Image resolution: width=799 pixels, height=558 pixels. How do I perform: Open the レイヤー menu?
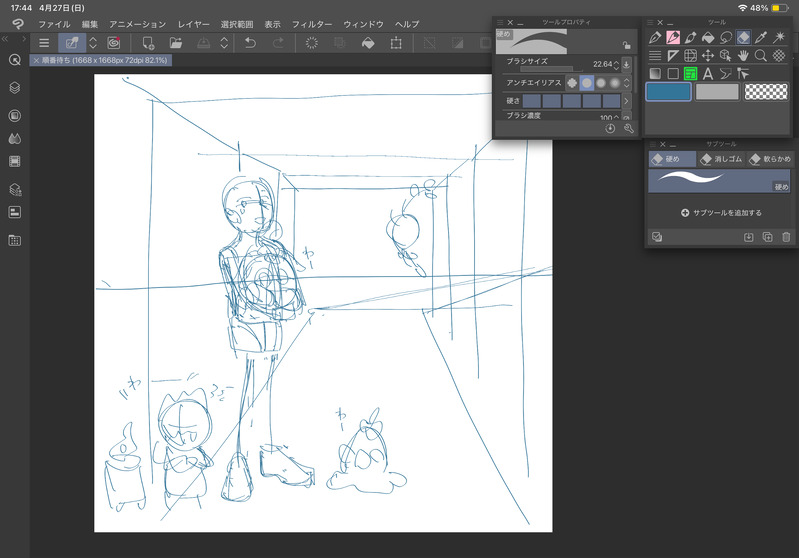click(194, 24)
